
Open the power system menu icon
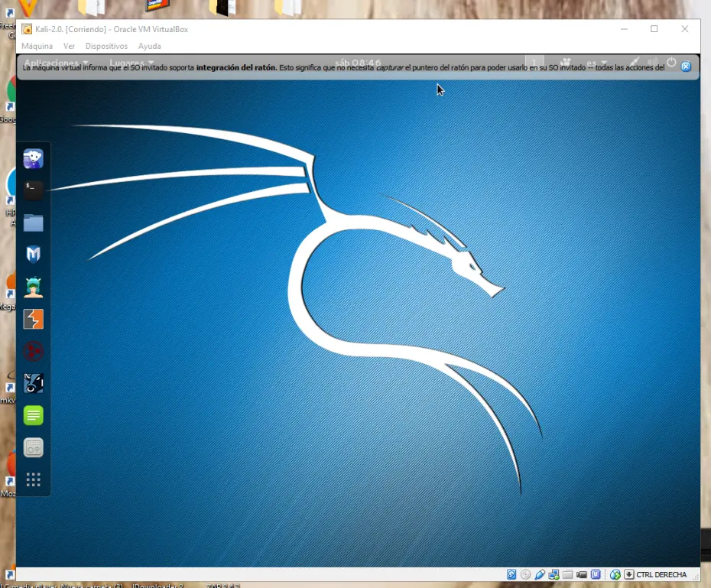coord(671,62)
